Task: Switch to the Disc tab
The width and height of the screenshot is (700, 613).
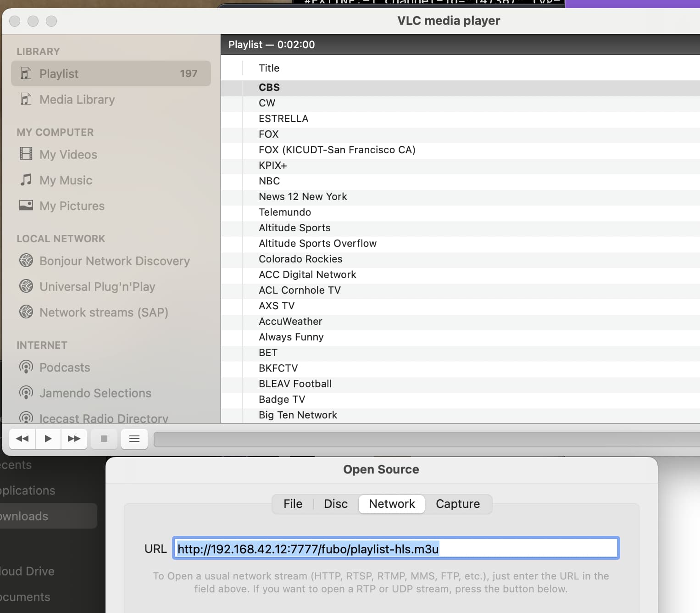Action: tap(335, 504)
